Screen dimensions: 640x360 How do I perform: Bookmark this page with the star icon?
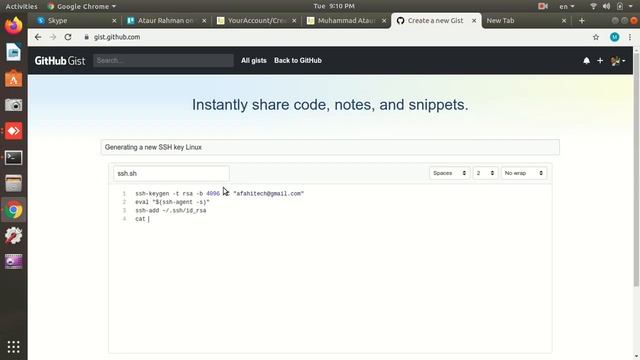pyautogui.click(x=596, y=37)
